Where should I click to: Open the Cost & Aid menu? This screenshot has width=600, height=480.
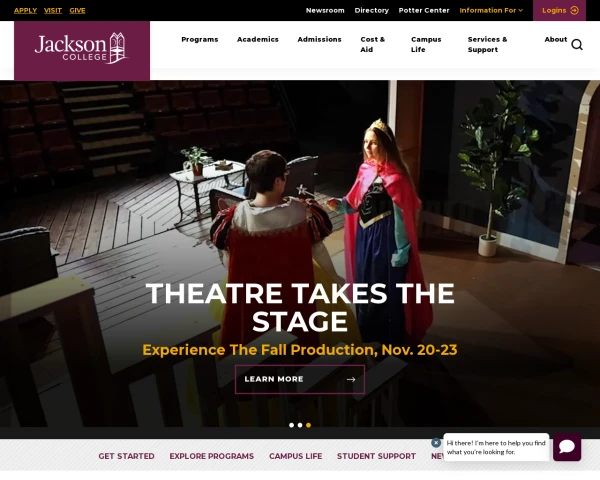372,44
